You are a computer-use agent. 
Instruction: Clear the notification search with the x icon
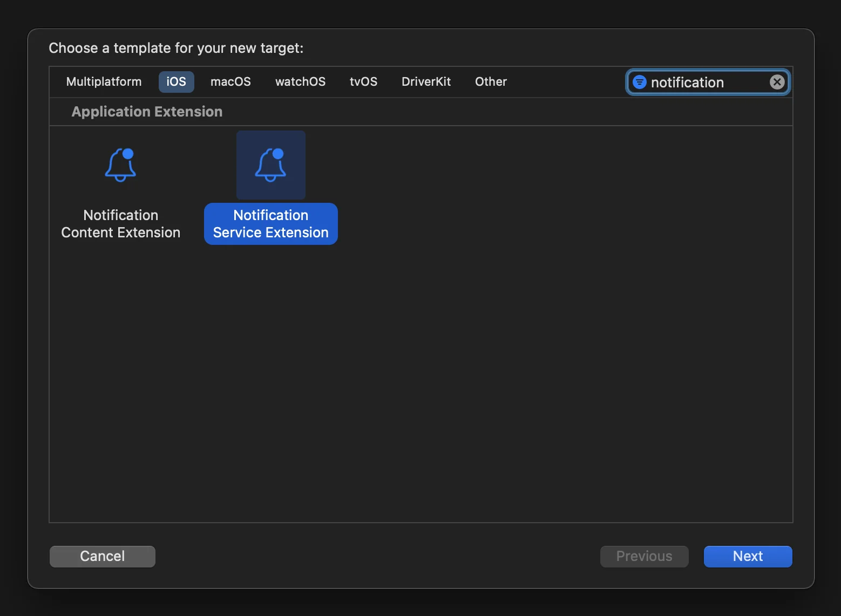pos(777,82)
